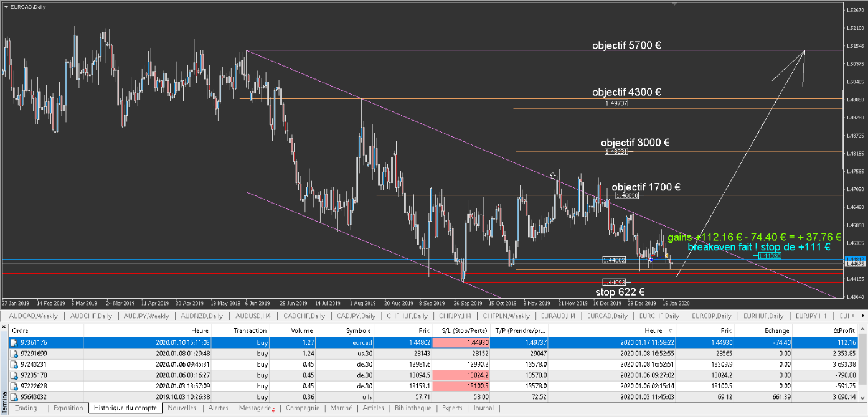Click the history table scroll-up arrow

pos(863,330)
